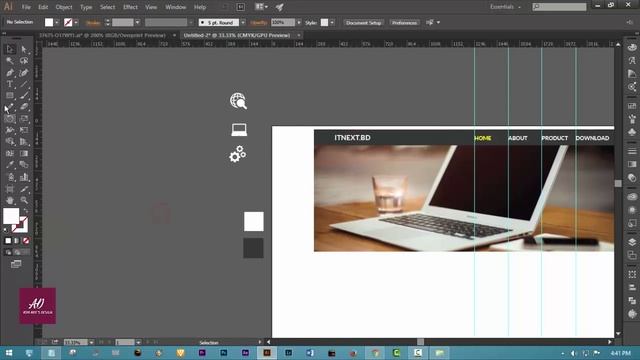Select the Gradient tool in toolbox
The width and height of the screenshot is (640, 360).
point(24,153)
